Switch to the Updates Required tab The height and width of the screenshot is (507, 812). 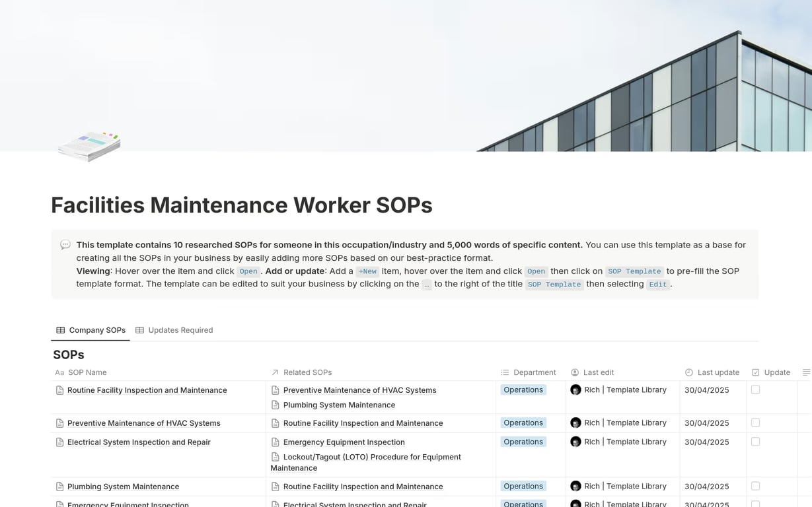[174, 330]
